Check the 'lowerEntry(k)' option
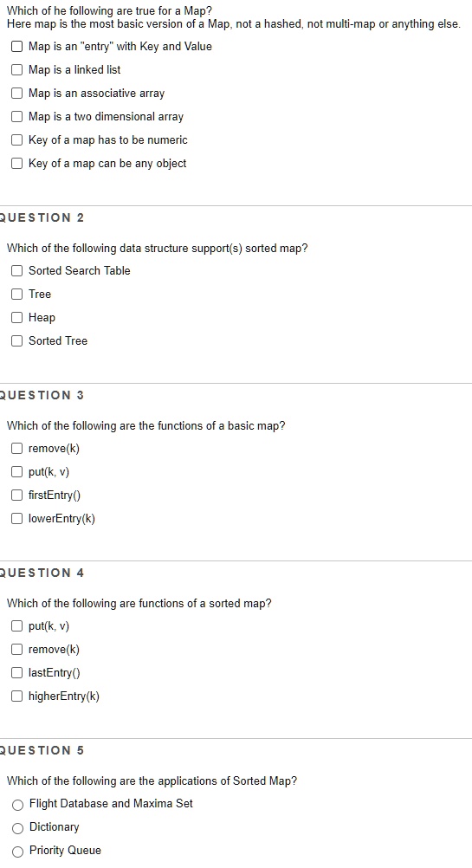This screenshot has height=868, width=472. (x=17, y=519)
